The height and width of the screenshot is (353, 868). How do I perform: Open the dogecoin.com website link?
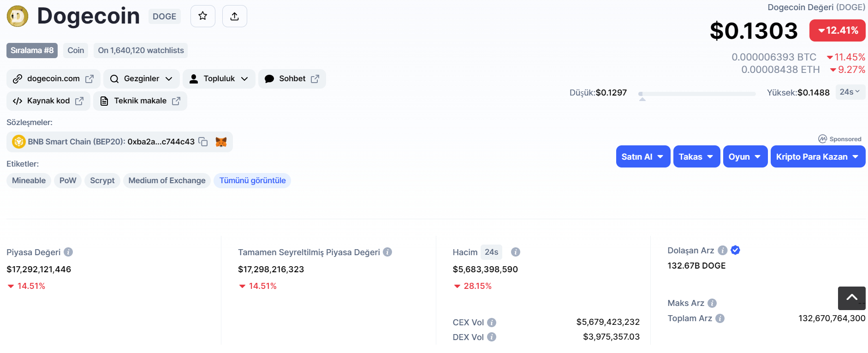point(54,79)
